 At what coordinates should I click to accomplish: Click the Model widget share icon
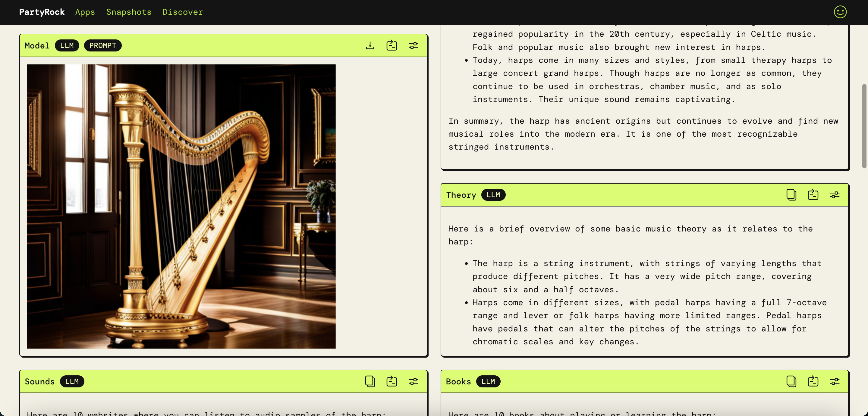tap(392, 45)
